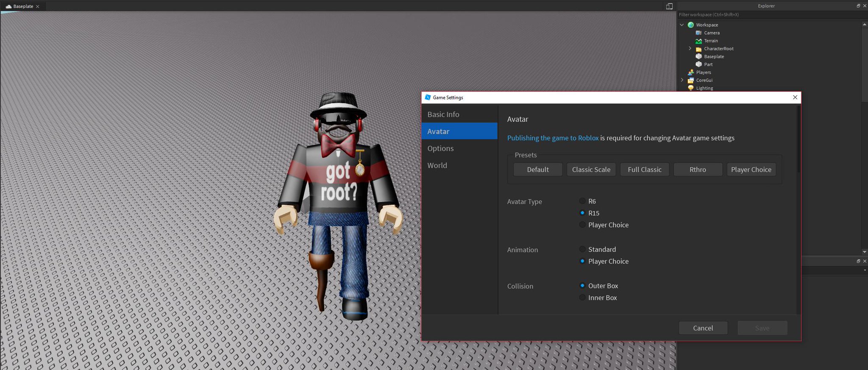Select Player Choice for Animation
The width and height of the screenshot is (868, 370).
582,262
